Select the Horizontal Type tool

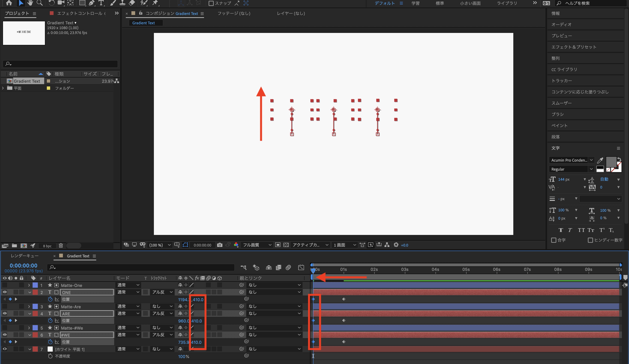click(x=101, y=3)
